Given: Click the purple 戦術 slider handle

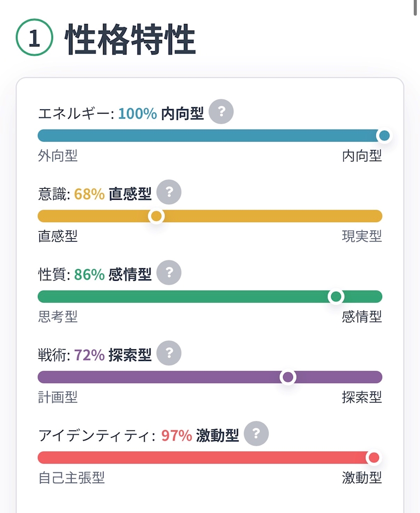Looking at the screenshot, I should click(287, 377).
